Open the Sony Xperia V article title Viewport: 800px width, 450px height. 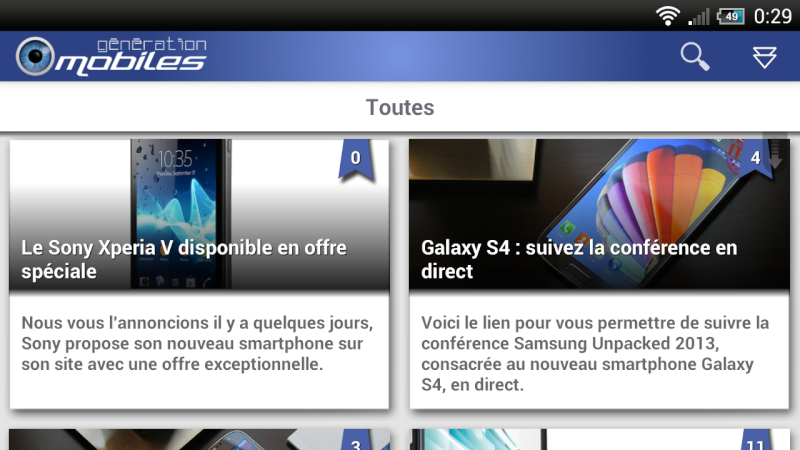click(184, 259)
